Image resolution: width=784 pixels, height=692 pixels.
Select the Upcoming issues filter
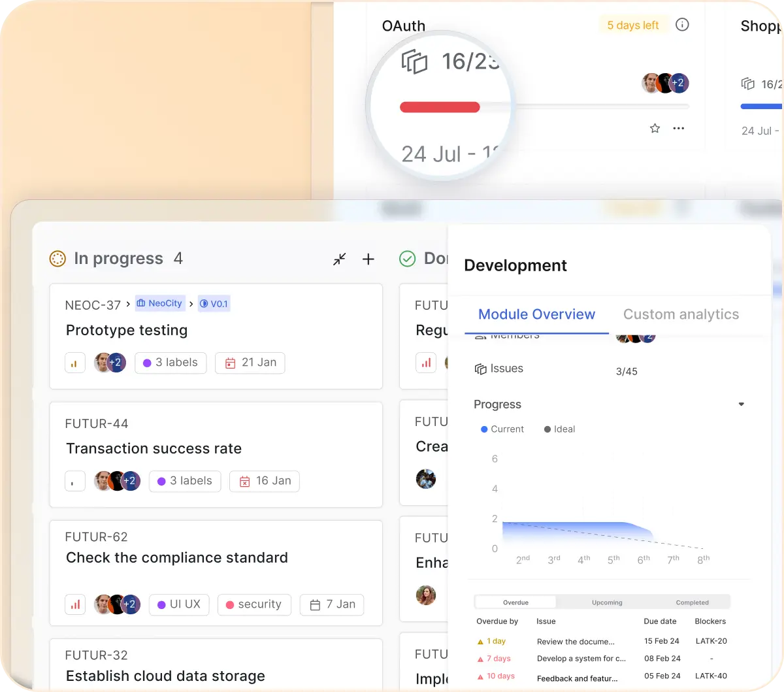pos(607,602)
